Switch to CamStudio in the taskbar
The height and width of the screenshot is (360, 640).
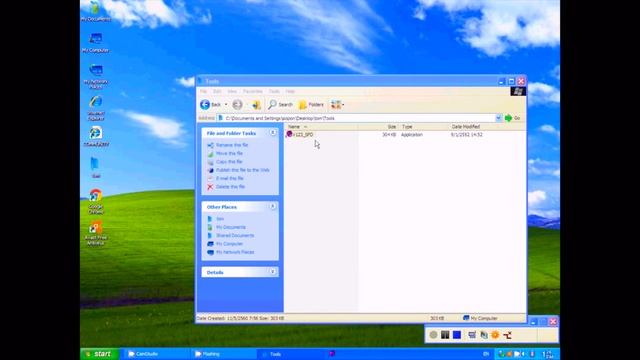click(158, 354)
